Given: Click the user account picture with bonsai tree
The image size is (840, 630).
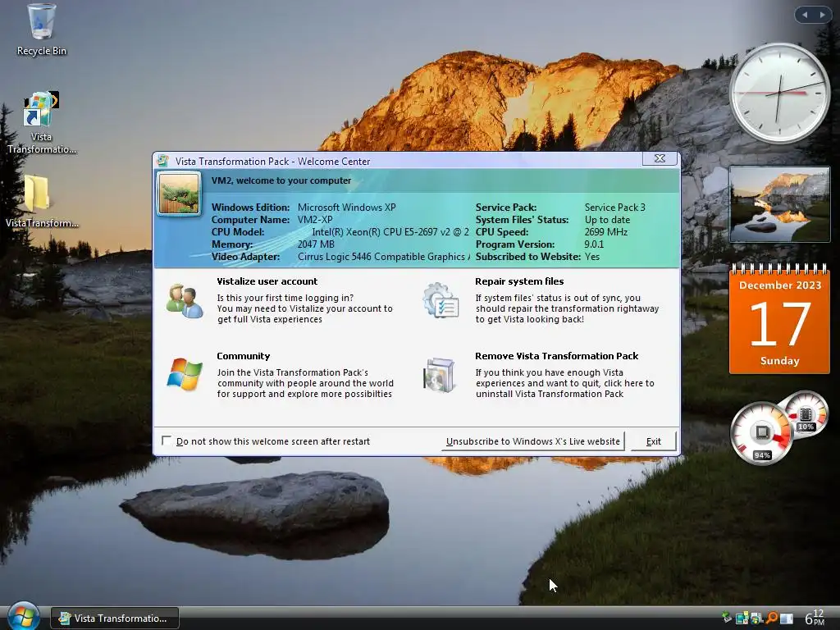Looking at the screenshot, I should coord(179,194).
